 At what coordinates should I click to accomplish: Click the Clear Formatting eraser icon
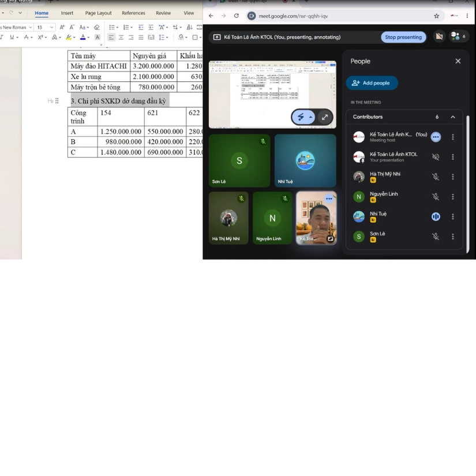click(97, 27)
